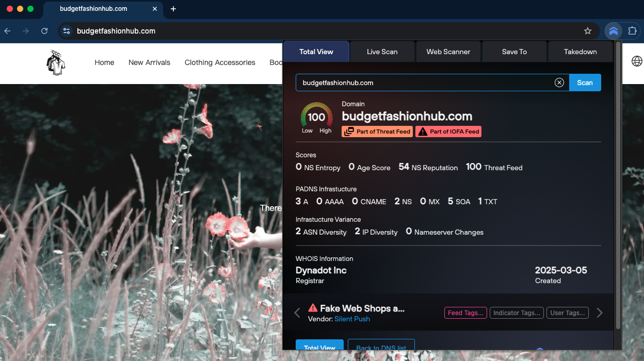Open the Takedown tab
The image size is (644, 361).
point(581,52)
